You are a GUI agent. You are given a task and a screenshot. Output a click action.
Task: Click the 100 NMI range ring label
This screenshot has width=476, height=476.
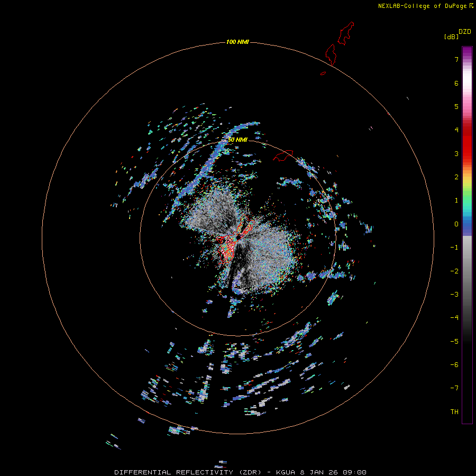pyautogui.click(x=237, y=42)
